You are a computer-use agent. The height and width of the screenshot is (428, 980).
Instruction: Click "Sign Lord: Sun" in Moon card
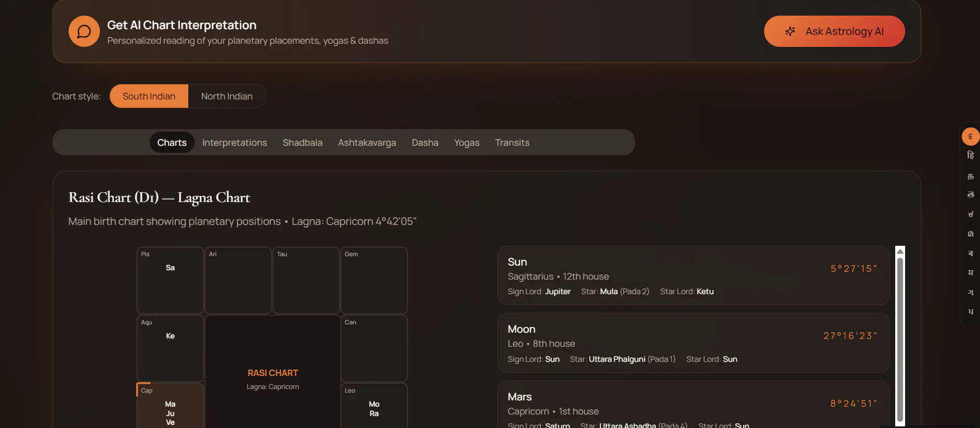[x=534, y=359]
